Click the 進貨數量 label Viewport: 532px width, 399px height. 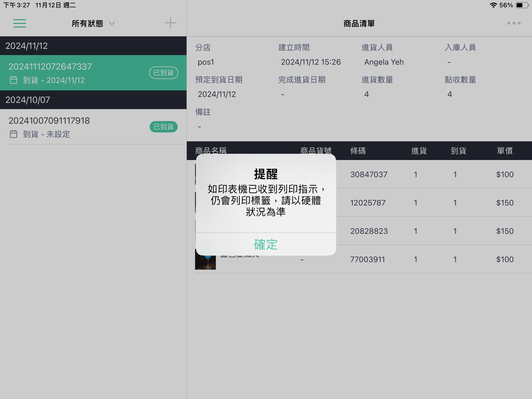tap(377, 80)
